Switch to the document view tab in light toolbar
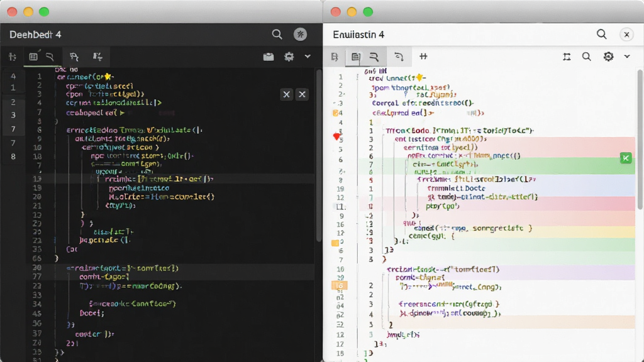 356,57
